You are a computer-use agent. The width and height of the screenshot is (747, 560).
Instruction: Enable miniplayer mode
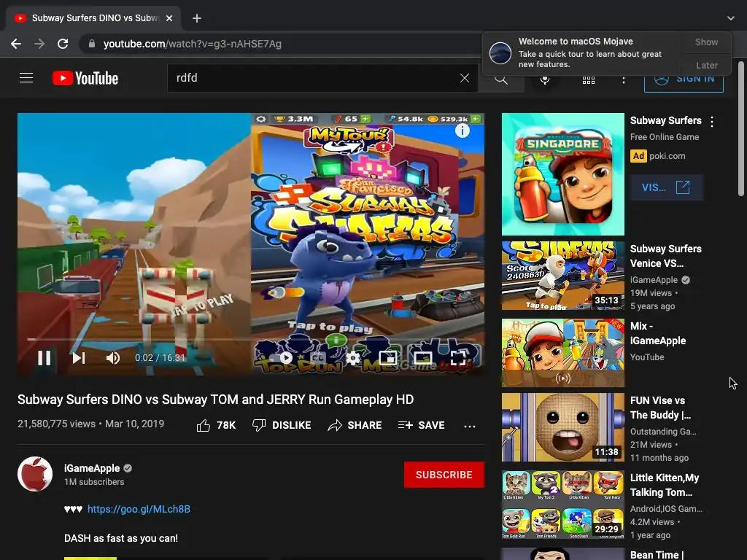(x=388, y=357)
